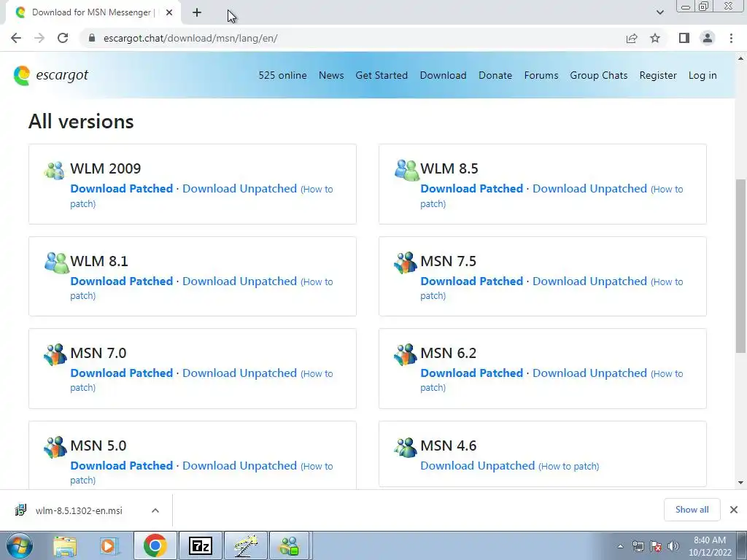747x560 pixels.
Task: Go to the Download nav link
Action: click(443, 75)
